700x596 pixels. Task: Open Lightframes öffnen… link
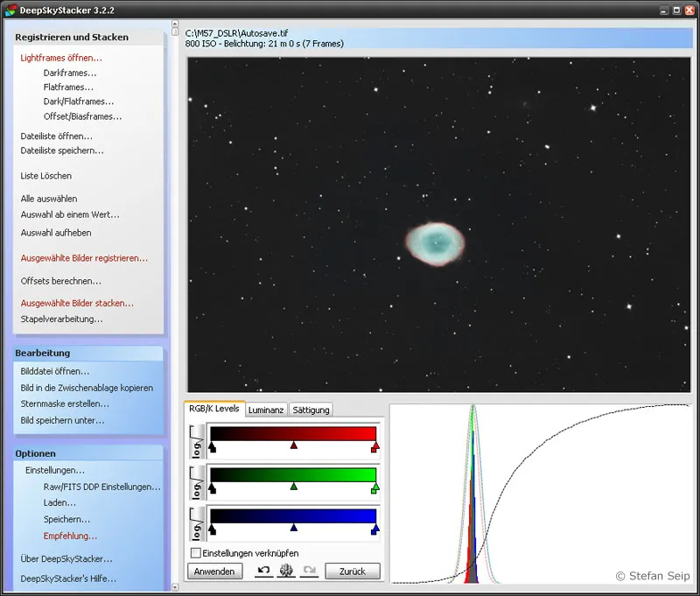click(x=61, y=58)
